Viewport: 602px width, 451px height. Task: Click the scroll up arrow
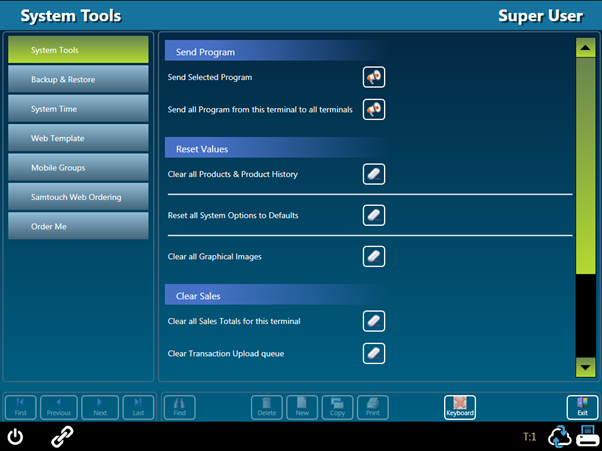pyautogui.click(x=585, y=48)
